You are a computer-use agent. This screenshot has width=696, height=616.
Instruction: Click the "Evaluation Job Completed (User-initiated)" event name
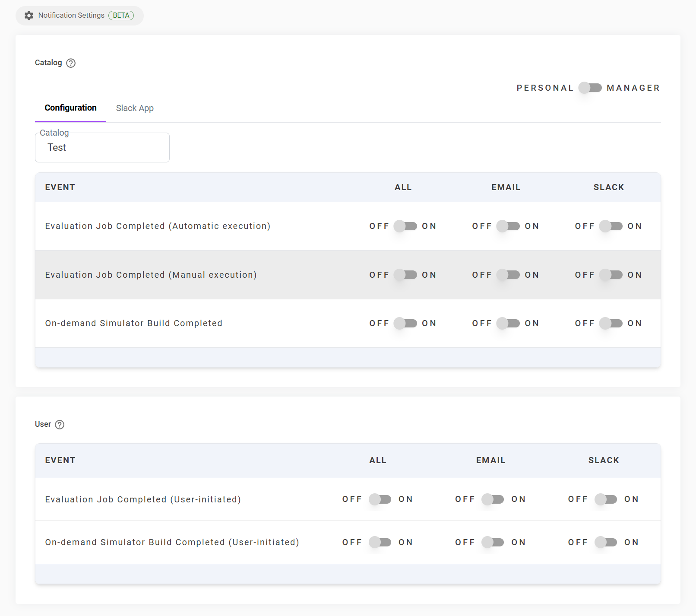(143, 499)
